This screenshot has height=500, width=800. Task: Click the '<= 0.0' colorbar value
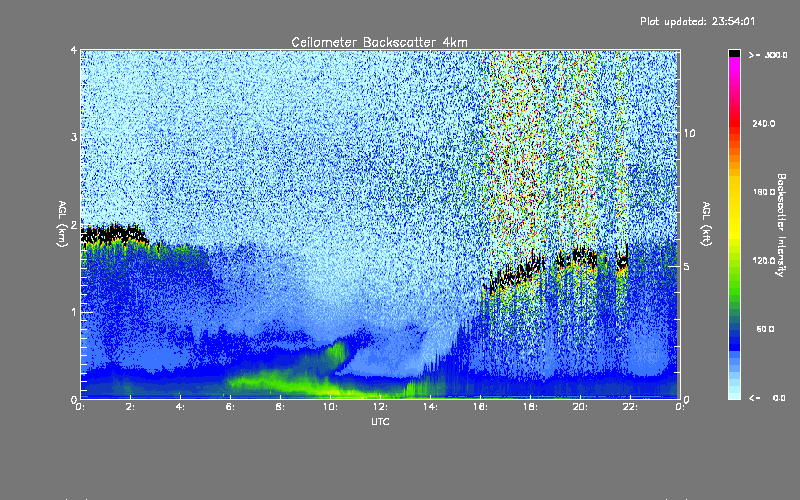coord(767,397)
